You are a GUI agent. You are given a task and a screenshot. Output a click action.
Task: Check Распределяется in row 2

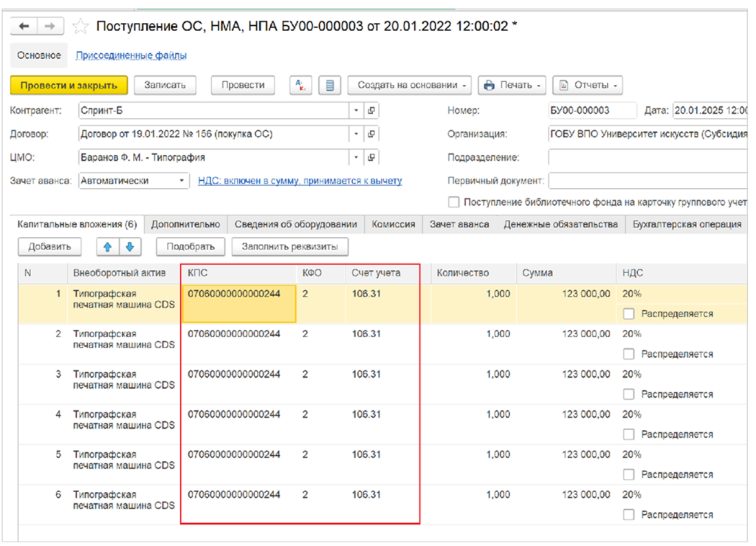coord(629,354)
